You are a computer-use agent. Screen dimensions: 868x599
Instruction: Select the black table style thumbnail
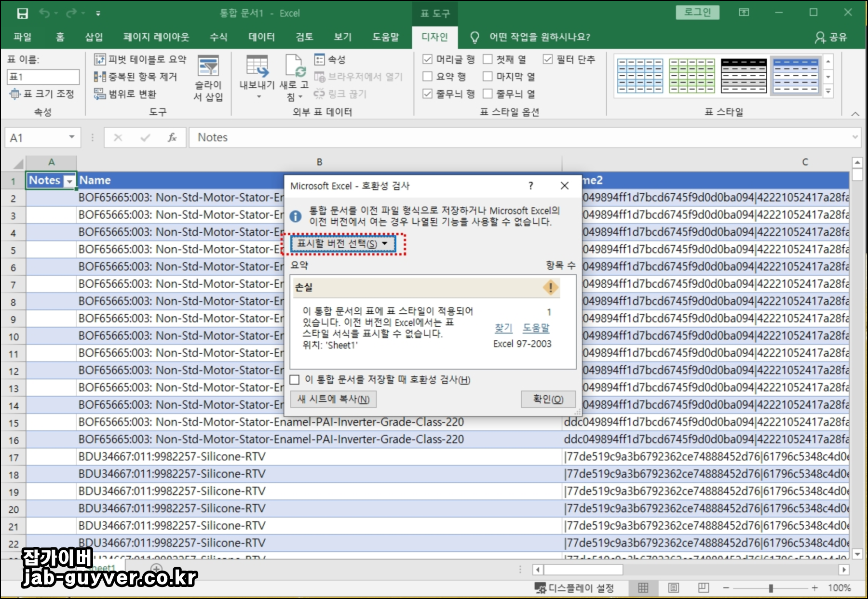point(744,76)
